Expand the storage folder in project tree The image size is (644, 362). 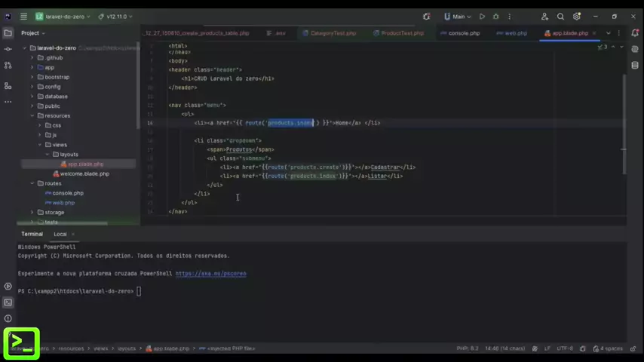(x=32, y=213)
